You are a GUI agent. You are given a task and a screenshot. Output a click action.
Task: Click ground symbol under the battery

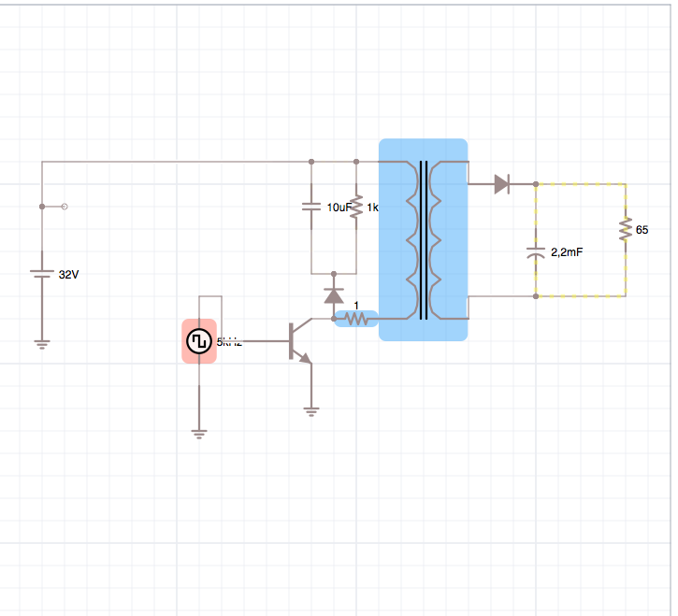click(x=42, y=344)
